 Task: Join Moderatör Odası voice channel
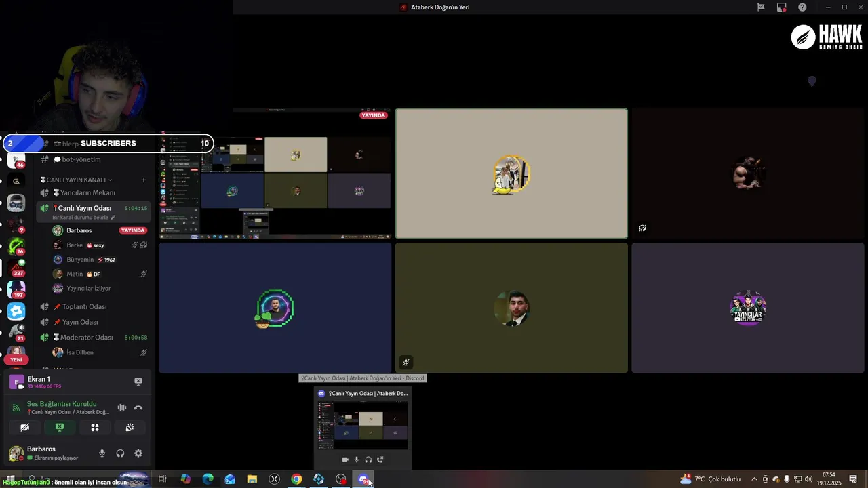click(x=94, y=338)
